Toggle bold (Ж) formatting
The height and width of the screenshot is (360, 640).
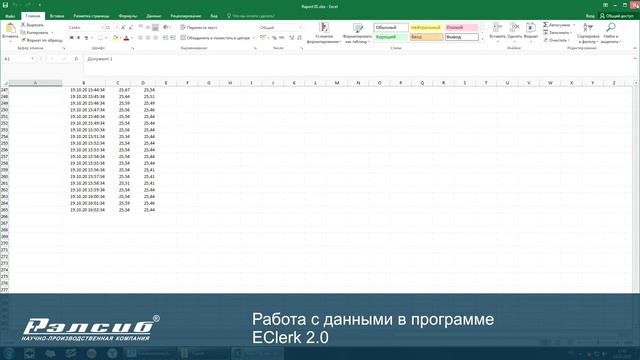[71, 38]
